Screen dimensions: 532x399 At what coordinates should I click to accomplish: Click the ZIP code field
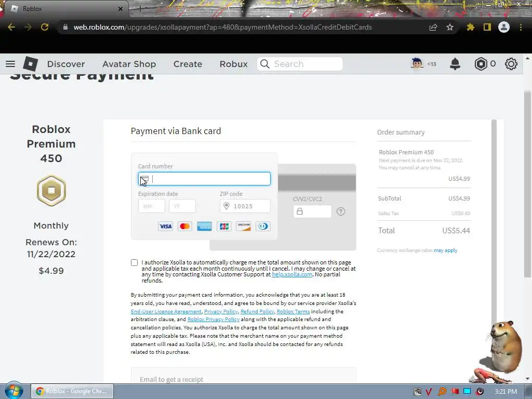[245, 206]
